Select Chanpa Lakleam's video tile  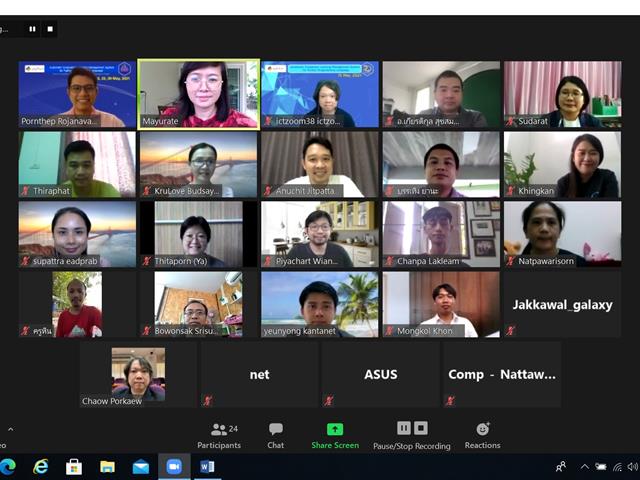(441, 234)
